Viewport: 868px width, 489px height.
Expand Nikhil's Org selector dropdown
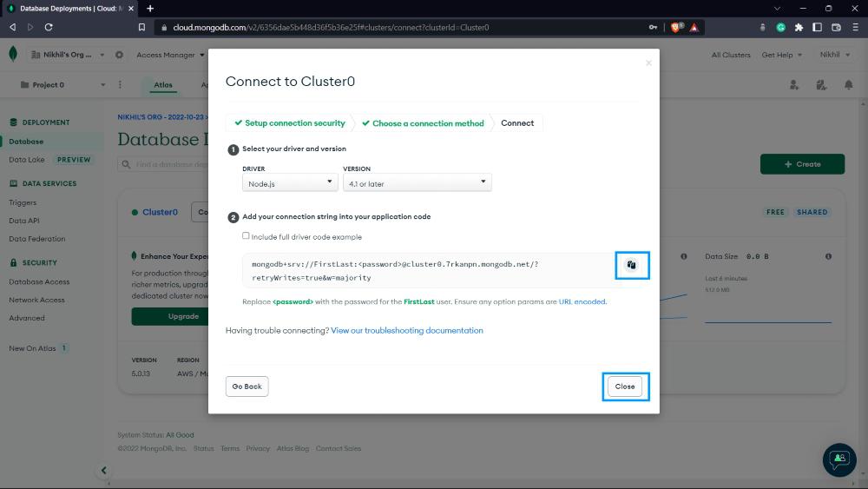coord(68,55)
